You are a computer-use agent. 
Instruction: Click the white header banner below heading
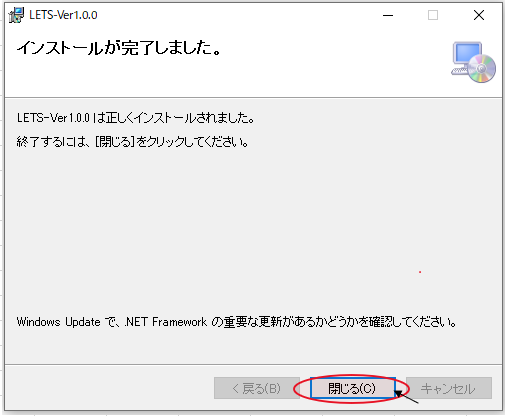pos(233,78)
